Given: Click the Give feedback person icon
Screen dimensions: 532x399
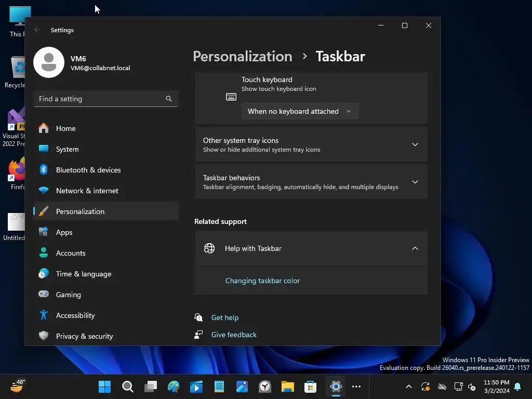Looking at the screenshot, I should pyautogui.click(x=198, y=335).
